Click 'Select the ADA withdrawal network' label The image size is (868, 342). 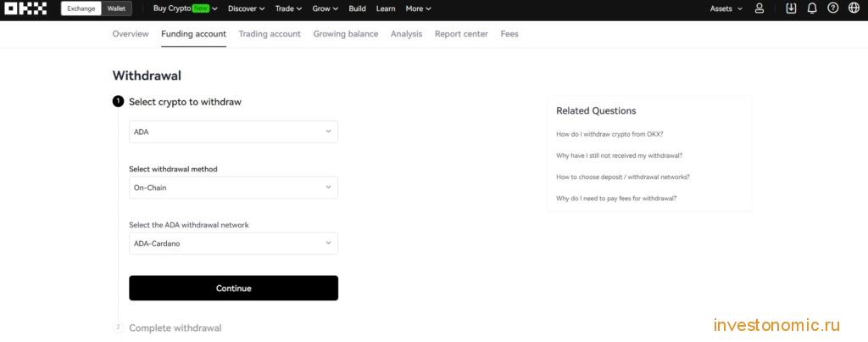coord(189,225)
